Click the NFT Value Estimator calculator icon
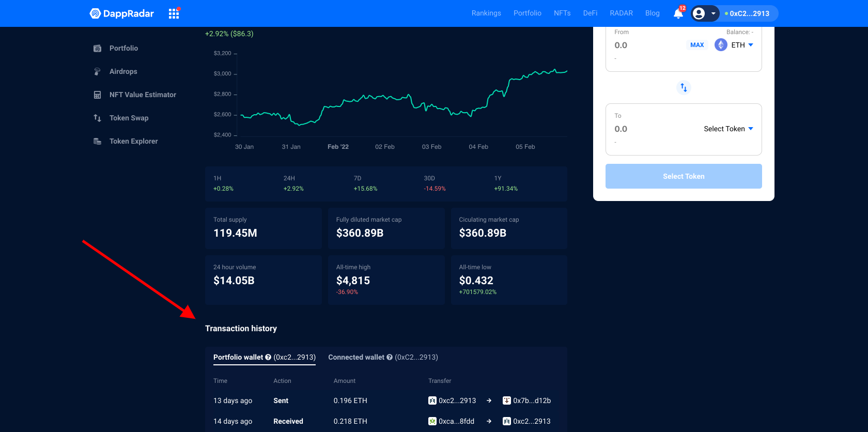868x432 pixels. point(97,95)
